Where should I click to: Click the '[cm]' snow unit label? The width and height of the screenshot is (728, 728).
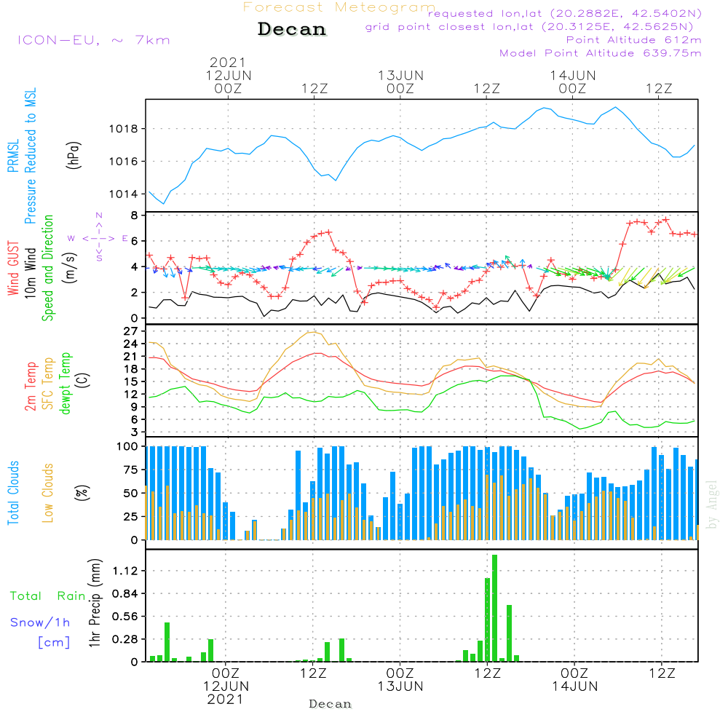54,643
